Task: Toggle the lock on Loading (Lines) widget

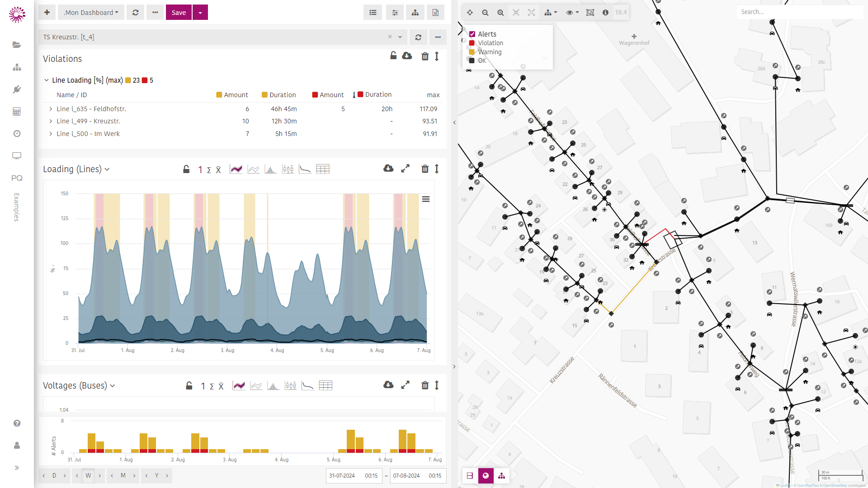Action: click(186, 169)
